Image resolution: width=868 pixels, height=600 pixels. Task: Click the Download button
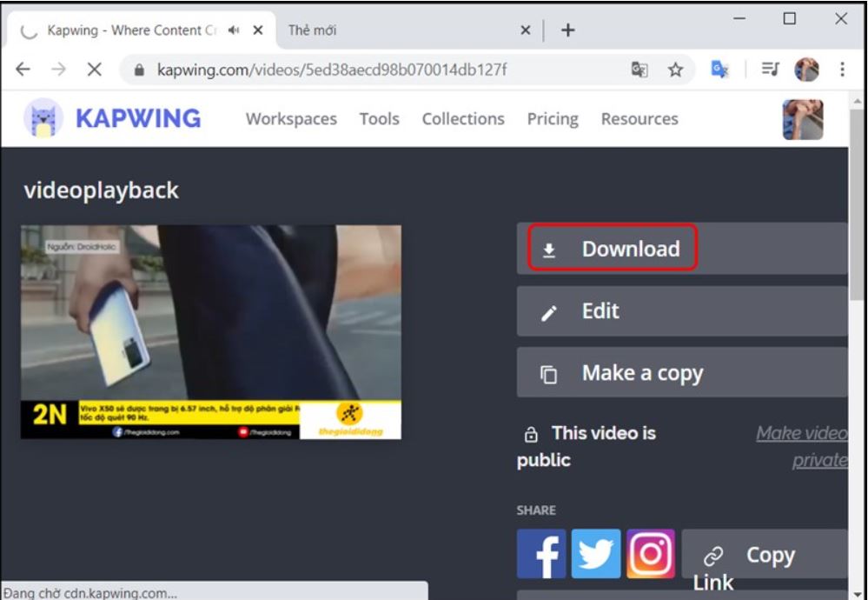(632, 249)
